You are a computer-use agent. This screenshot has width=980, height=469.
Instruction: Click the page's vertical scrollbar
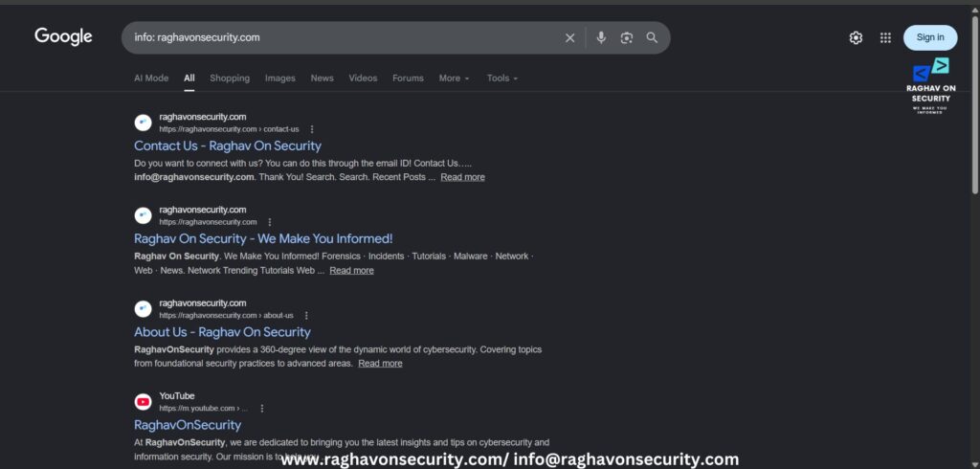tap(975, 106)
